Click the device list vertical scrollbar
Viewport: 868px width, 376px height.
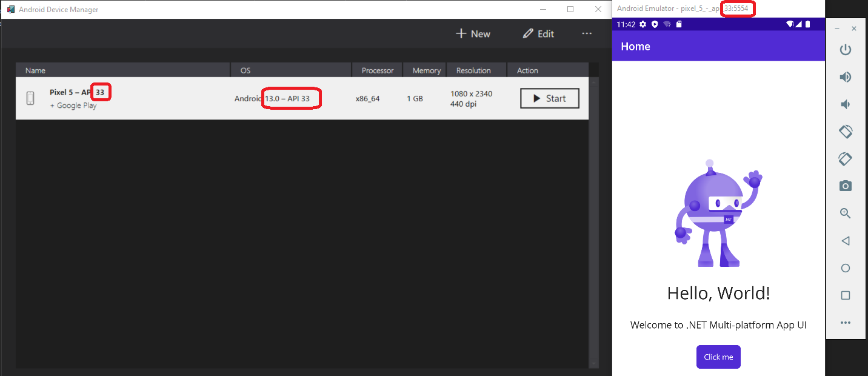pos(594,221)
